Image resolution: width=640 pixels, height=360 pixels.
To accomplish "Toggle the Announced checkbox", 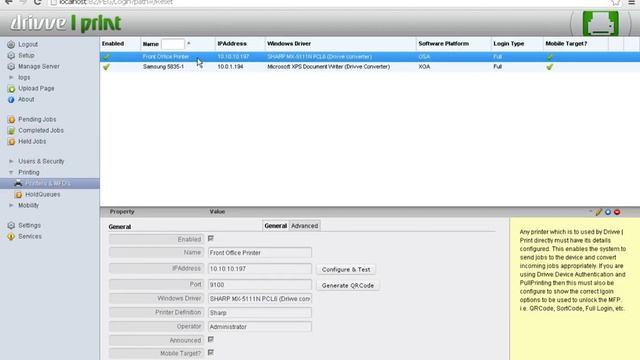I will [x=211, y=339].
